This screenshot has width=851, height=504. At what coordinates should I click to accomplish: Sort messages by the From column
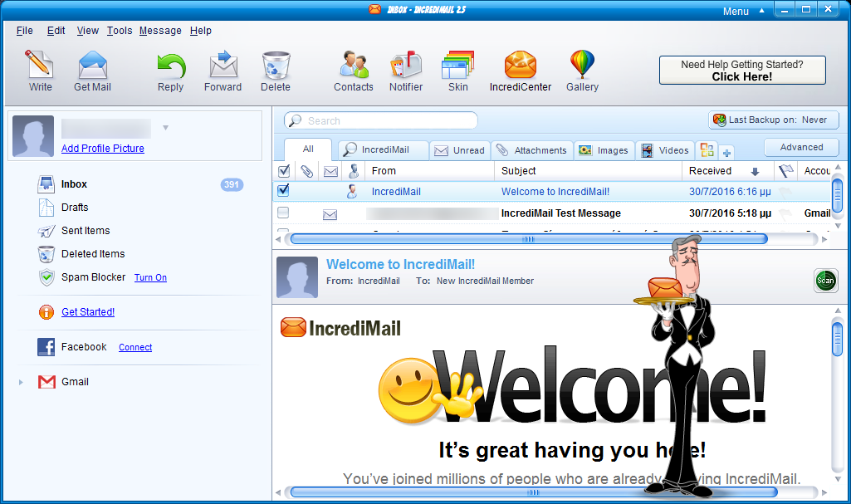pos(429,171)
